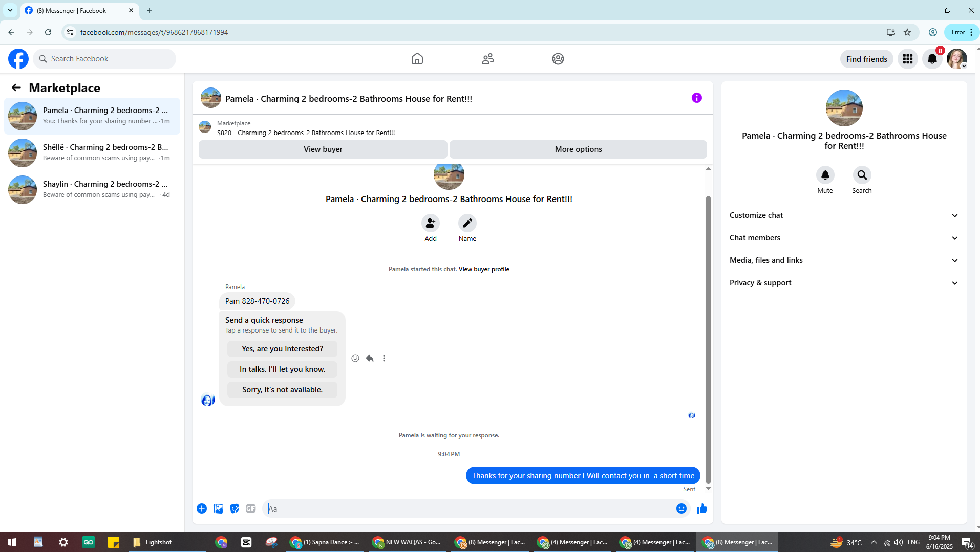The height and width of the screenshot is (552, 980).
Task: Switch to NEW WAQAS taskbar window
Action: point(407,542)
